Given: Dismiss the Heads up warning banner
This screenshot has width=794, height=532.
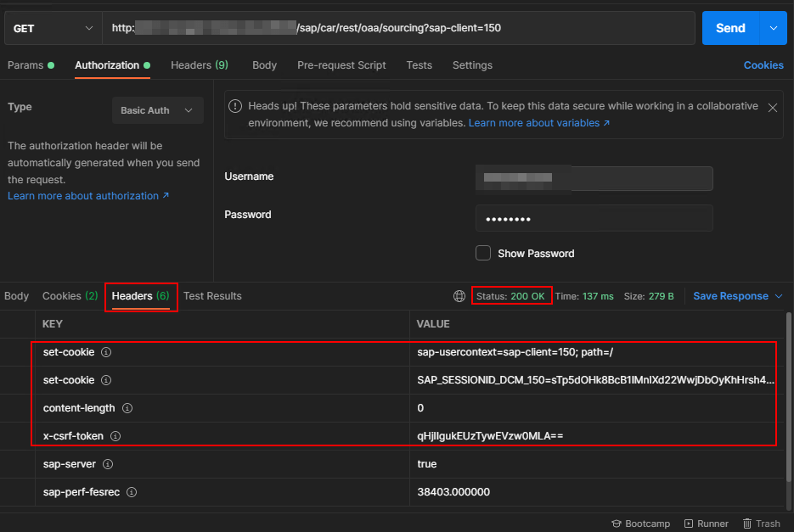Looking at the screenshot, I should click(772, 108).
